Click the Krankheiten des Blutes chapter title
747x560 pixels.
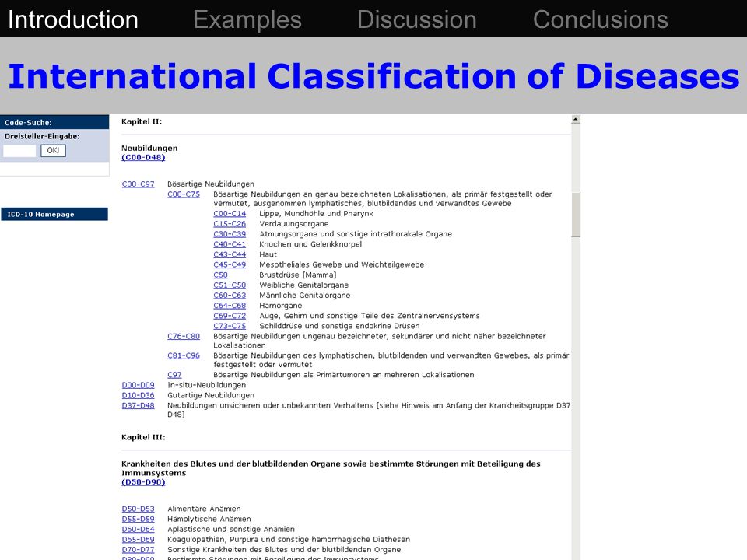331,468
